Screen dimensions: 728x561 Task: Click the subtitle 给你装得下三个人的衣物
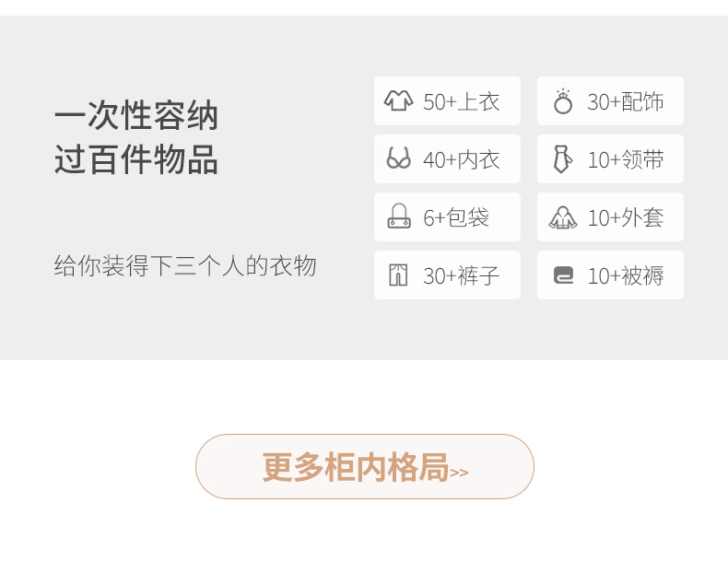tap(185, 265)
